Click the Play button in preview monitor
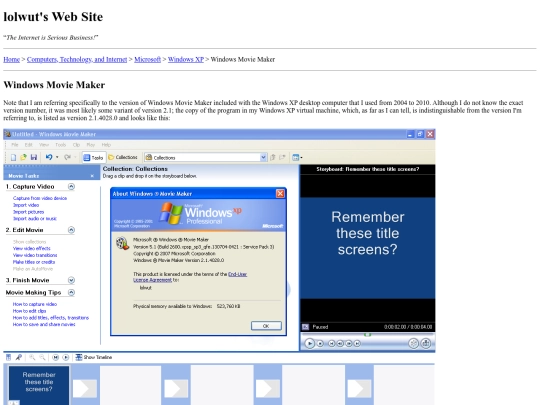Viewport: 540px width, 405px height. pyautogui.click(x=310, y=343)
